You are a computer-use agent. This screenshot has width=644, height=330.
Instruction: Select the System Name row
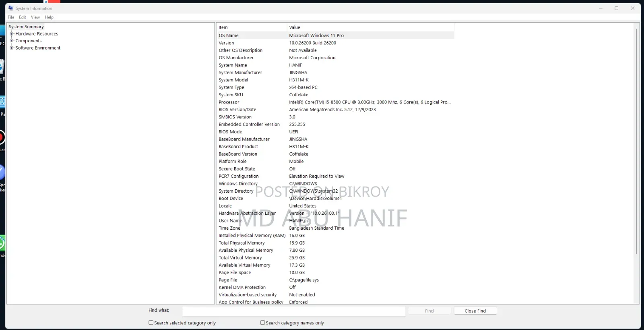tap(335, 65)
